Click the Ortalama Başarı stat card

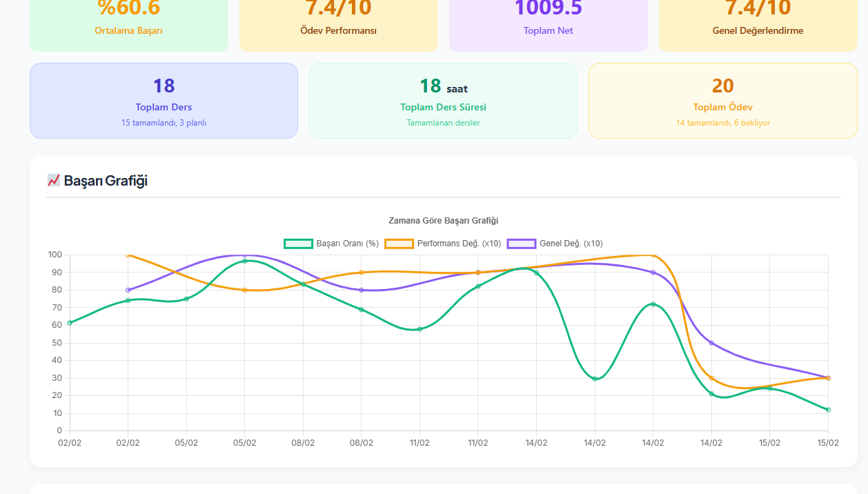[x=129, y=24]
